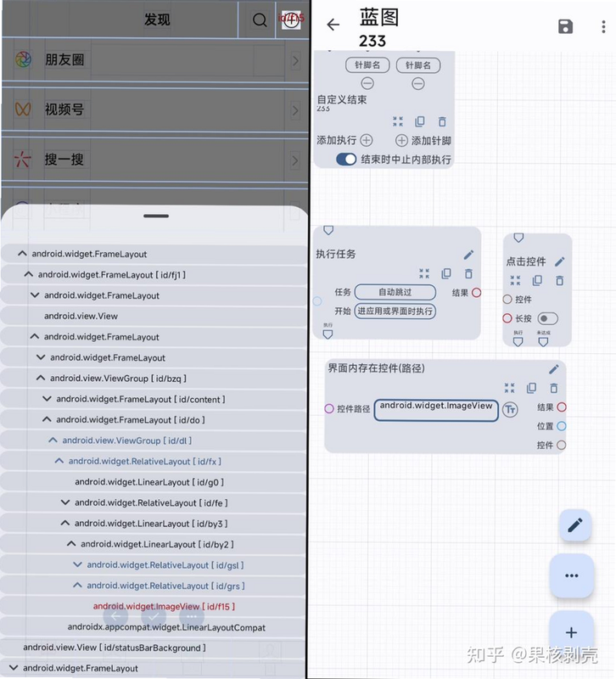The width and height of the screenshot is (616, 679).
Task: Click the 执行 output pin under 执行任务
Action: pyautogui.click(x=328, y=334)
